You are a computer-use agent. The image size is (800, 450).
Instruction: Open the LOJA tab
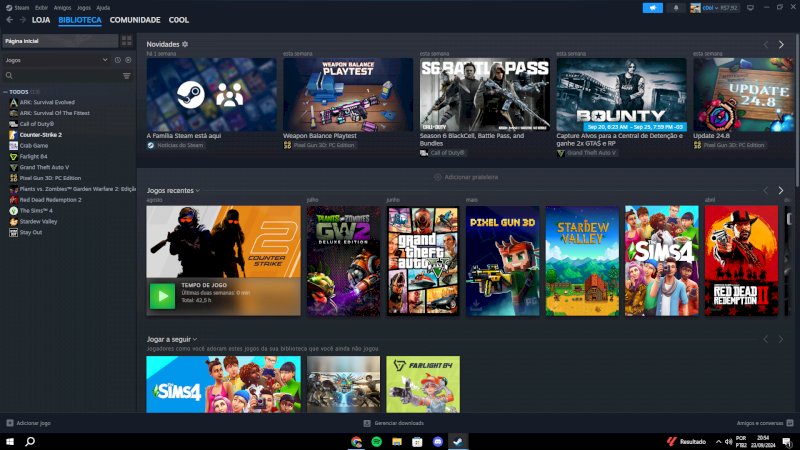[x=41, y=20]
